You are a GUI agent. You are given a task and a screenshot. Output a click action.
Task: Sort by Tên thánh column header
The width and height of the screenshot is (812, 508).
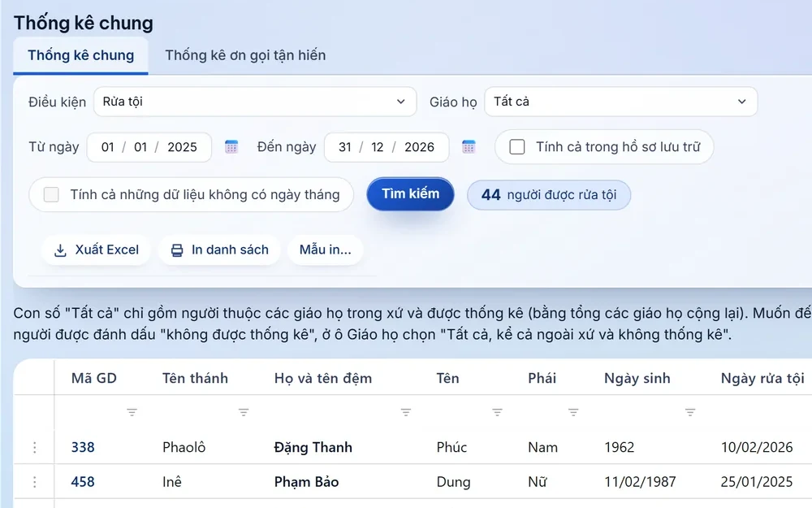(x=195, y=379)
